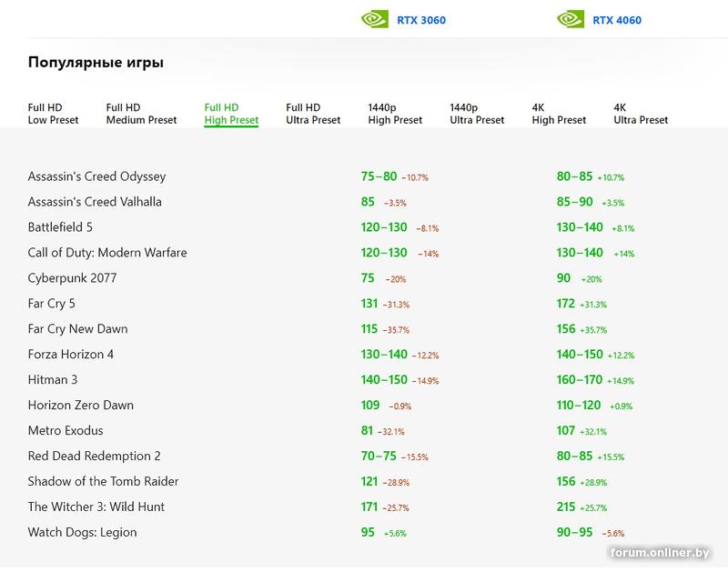Viewport: 728px width, 572px height.
Task: Click the Популярные игры heading
Action: click(x=96, y=63)
